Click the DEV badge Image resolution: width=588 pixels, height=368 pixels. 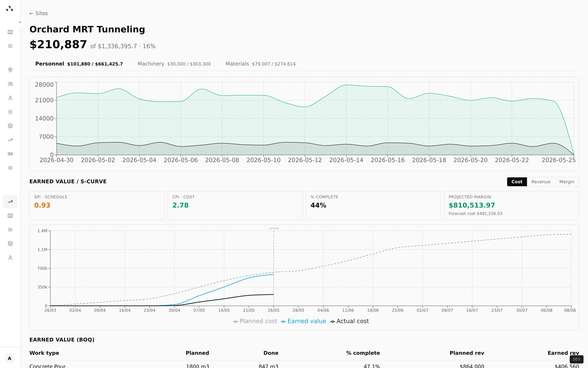pyautogui.click(x=576, y=359)
